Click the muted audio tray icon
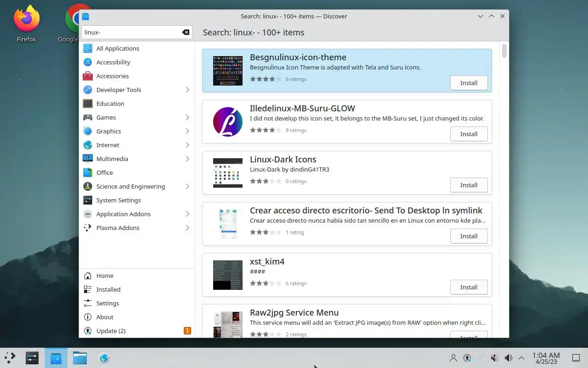This screenshot has width=588, height=368. tap(495, 358)
